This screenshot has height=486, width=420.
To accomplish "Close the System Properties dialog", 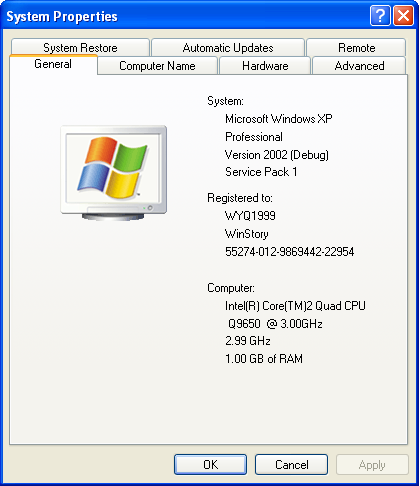I will click(403, 15).
